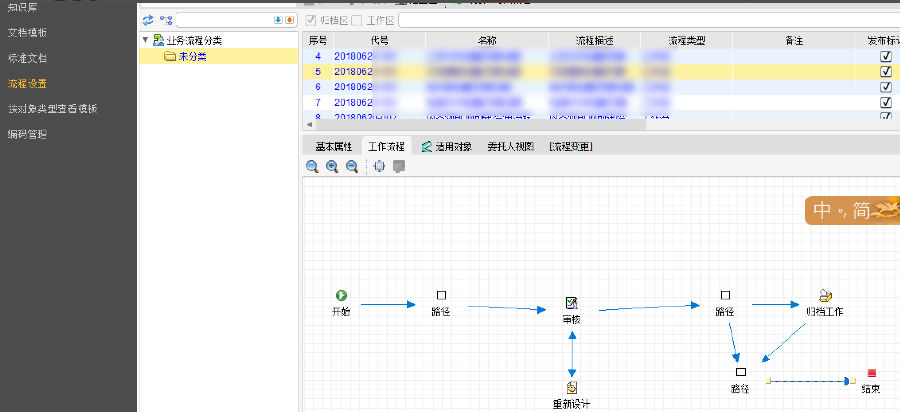Click the fit-to-window icon in workflow toolbar
The width and height of the screenshot is (900, 412).
(379, 167)
